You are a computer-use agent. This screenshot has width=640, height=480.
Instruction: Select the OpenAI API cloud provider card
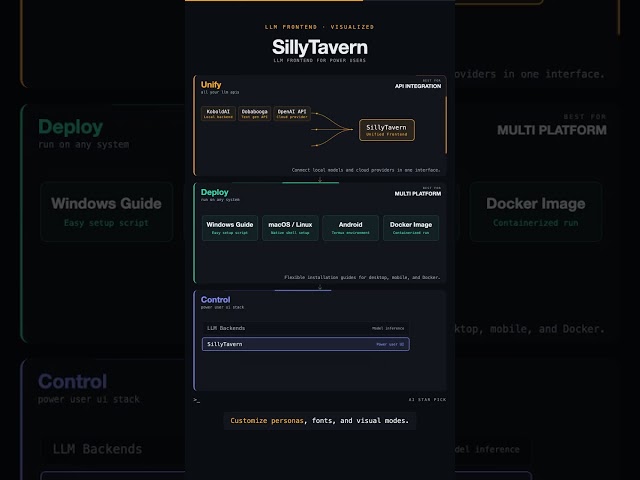click(292, 113)
